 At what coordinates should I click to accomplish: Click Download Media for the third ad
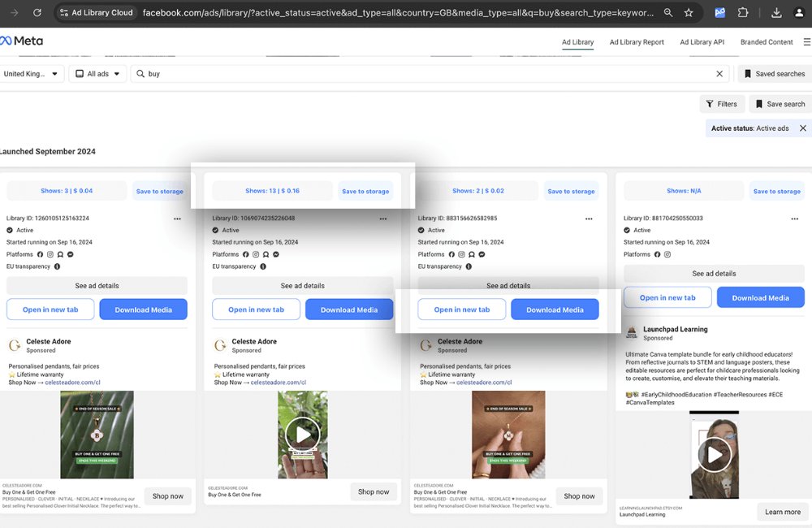pyautogui.click(x=555, y=309)
